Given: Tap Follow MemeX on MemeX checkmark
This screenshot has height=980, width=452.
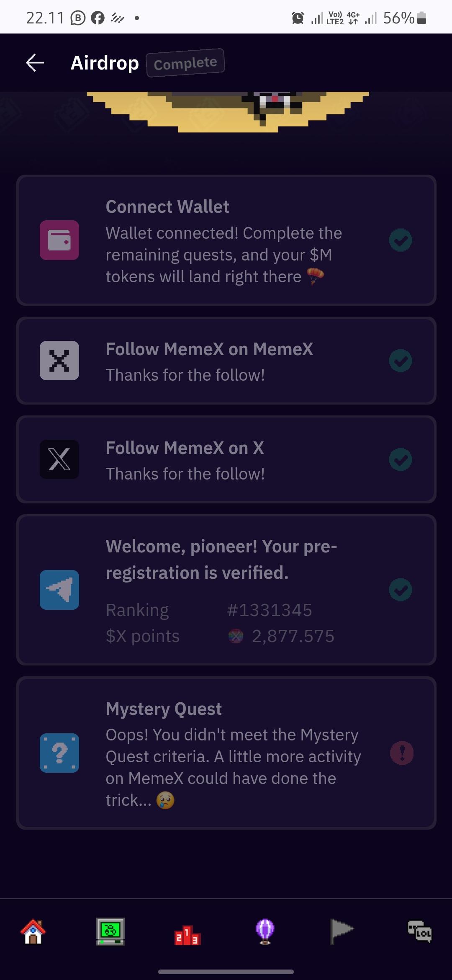Looking at the screenshot, I should (x=401, y=361).
